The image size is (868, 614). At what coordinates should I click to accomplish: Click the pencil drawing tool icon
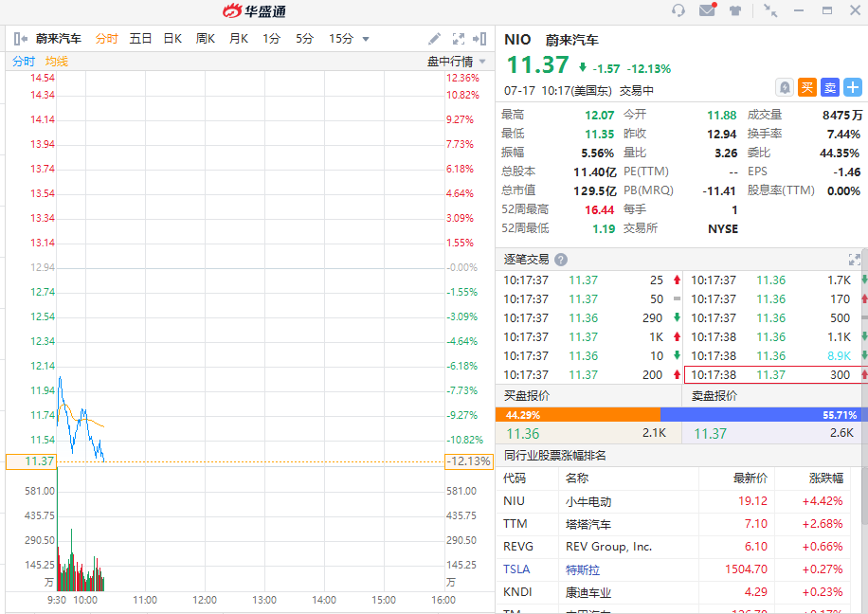pyautogui.click(x=435, y=39)
